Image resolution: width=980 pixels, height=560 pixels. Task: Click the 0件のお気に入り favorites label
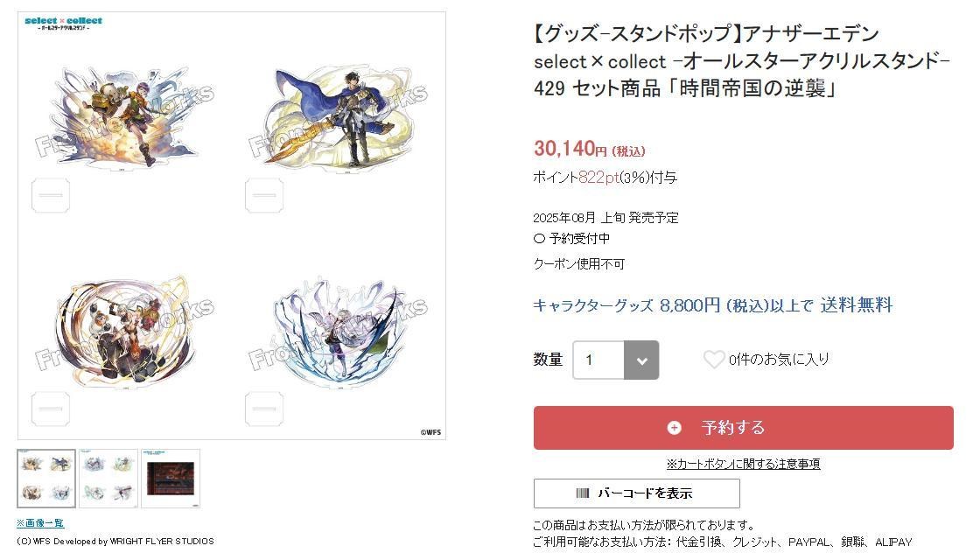pyautogui.click(x=779, y=360)
